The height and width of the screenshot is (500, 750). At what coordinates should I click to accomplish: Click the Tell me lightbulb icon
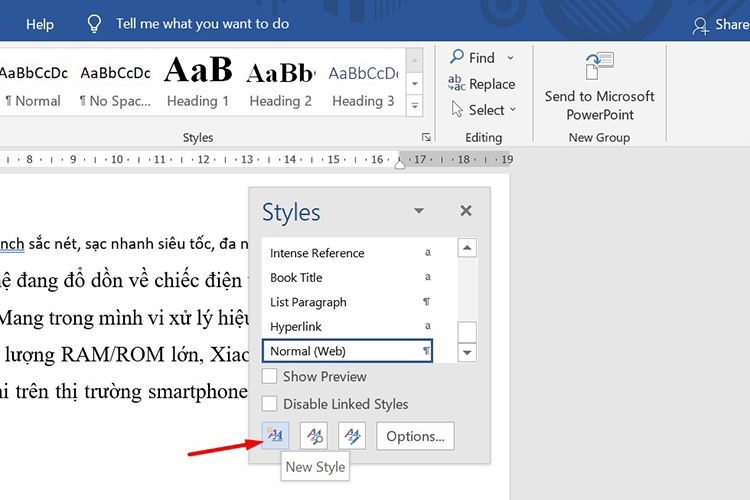94,23
